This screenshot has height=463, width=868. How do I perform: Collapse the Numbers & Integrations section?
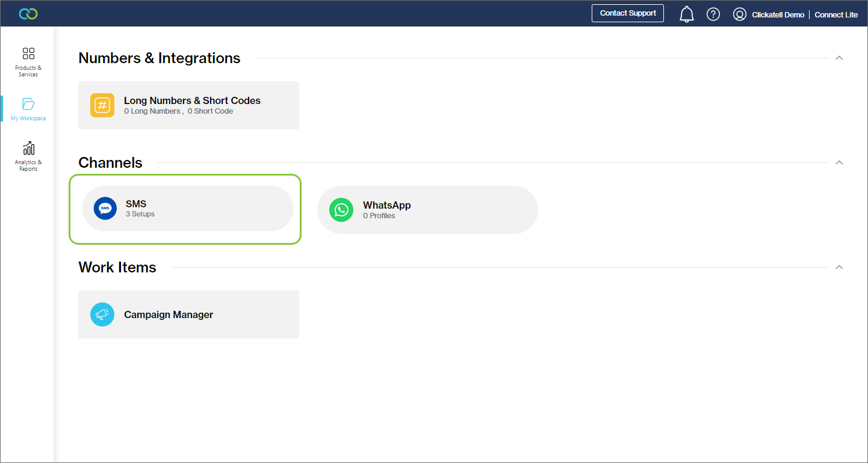coord(839,58)
